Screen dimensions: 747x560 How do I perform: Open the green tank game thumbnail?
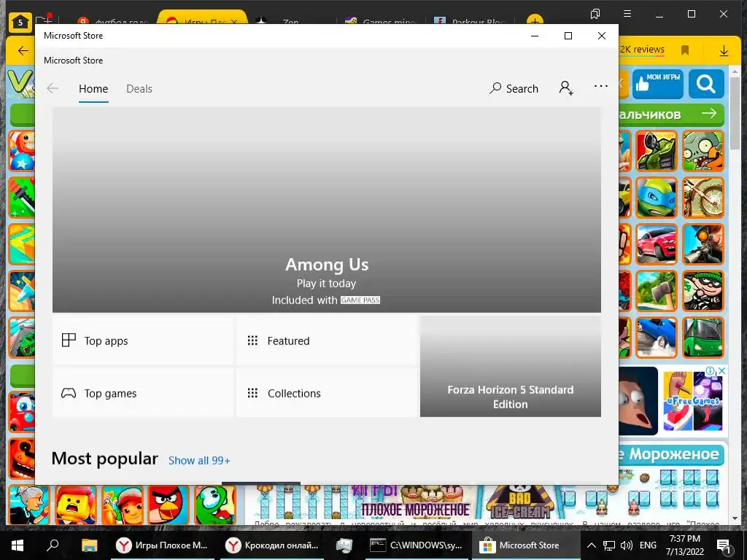[x=657, y=151]
